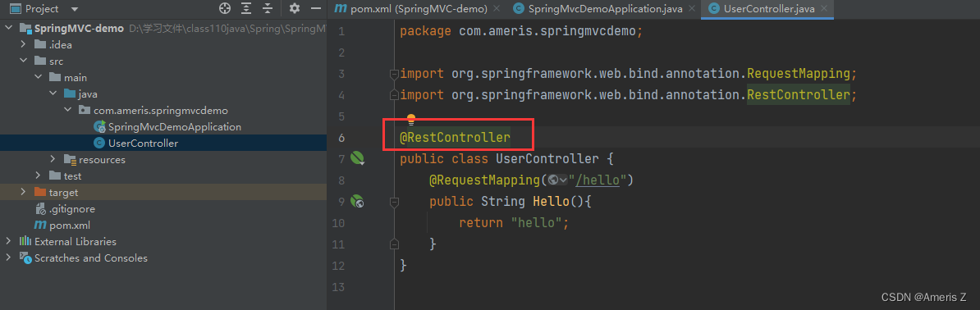The width and height of the screenshot is (980, 310).
Task: Click RequestMapping in the line 3 import
Action: coord(798,74)
